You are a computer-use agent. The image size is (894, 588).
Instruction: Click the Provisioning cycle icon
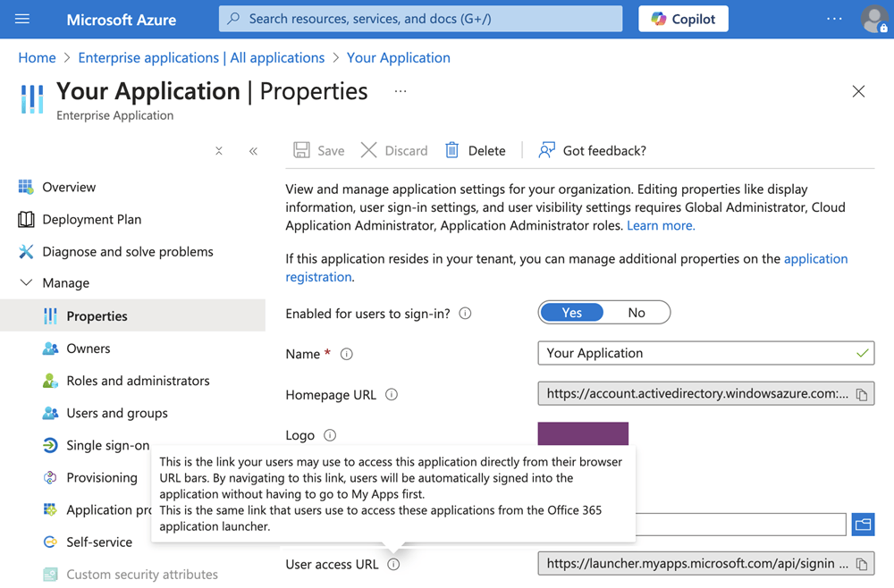click(50, 477)
